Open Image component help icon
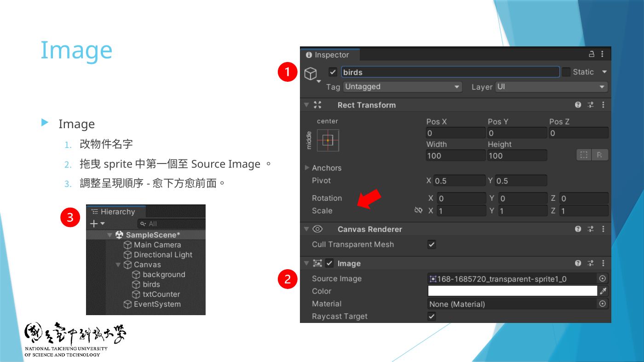The image size is (644, 362). pyautogui.click(x=578, y=263)
